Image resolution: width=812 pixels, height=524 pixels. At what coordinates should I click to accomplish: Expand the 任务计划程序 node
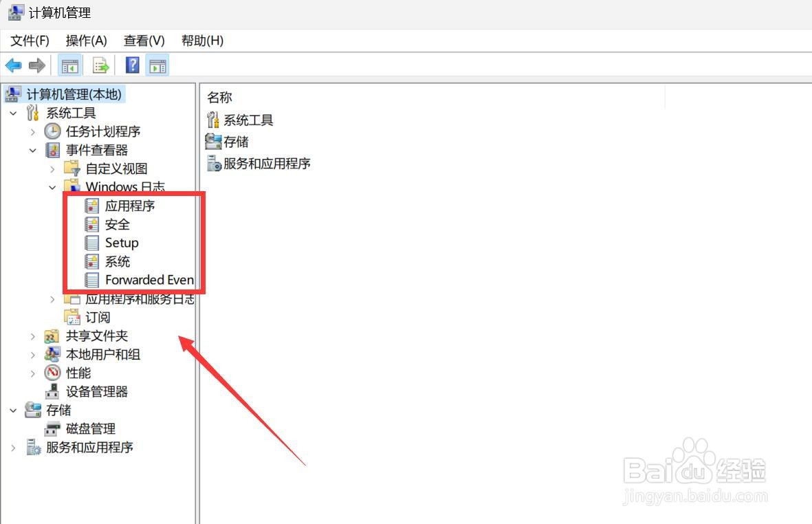click(32, 132)
